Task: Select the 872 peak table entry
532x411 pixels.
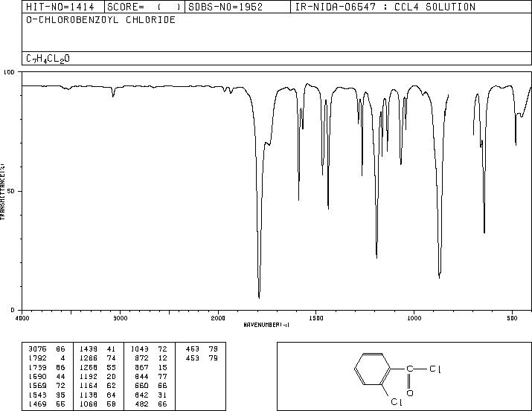Action: click(142, 358)
